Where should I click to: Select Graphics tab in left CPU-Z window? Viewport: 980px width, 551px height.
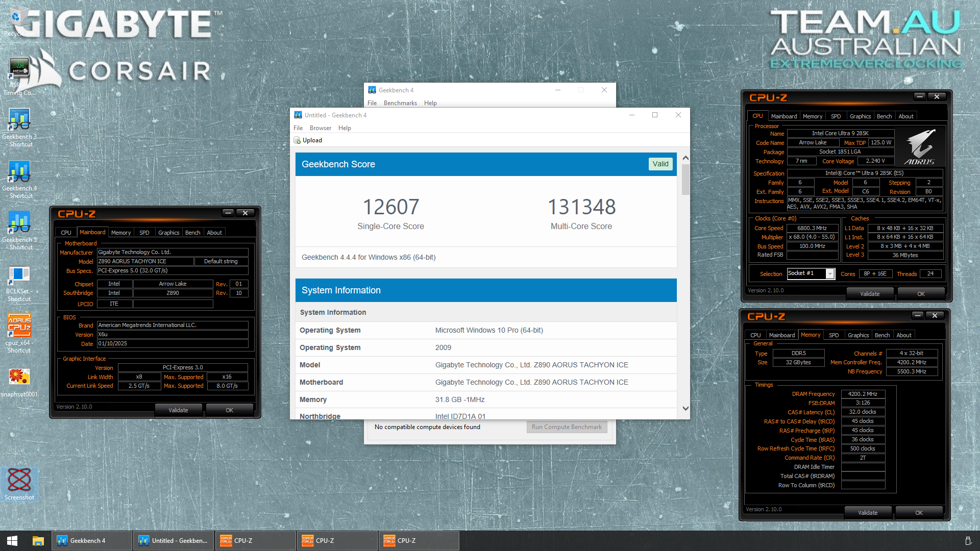(169, 233)
